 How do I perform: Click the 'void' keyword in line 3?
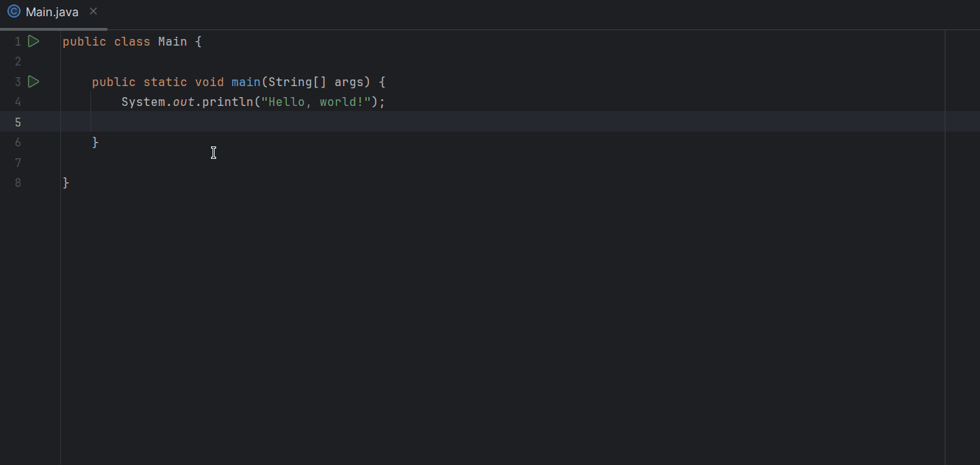coord(210,82)
